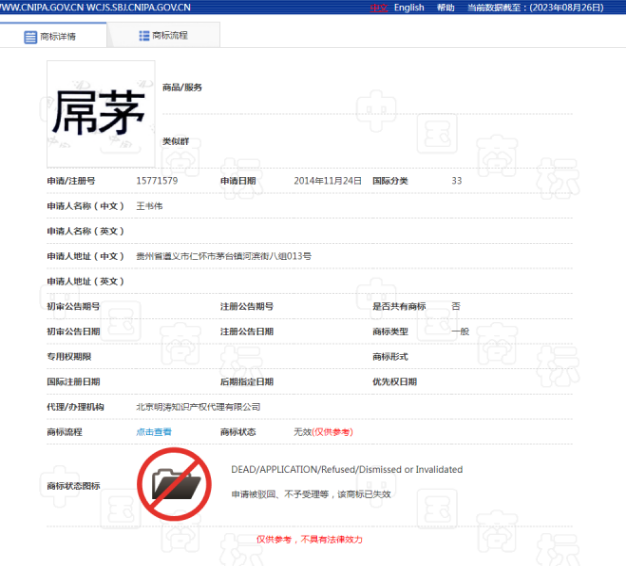Open the 帮助 help page
Image resolution: width=627 pixels, height=566 pixels.
[x=445, y=8]
